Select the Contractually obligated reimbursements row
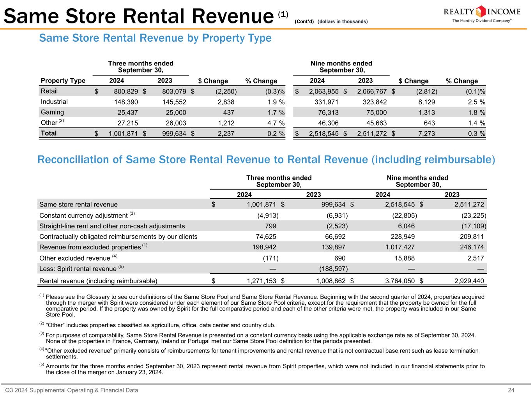This screenshot has width=532, height=399. [x=118, y=237]
